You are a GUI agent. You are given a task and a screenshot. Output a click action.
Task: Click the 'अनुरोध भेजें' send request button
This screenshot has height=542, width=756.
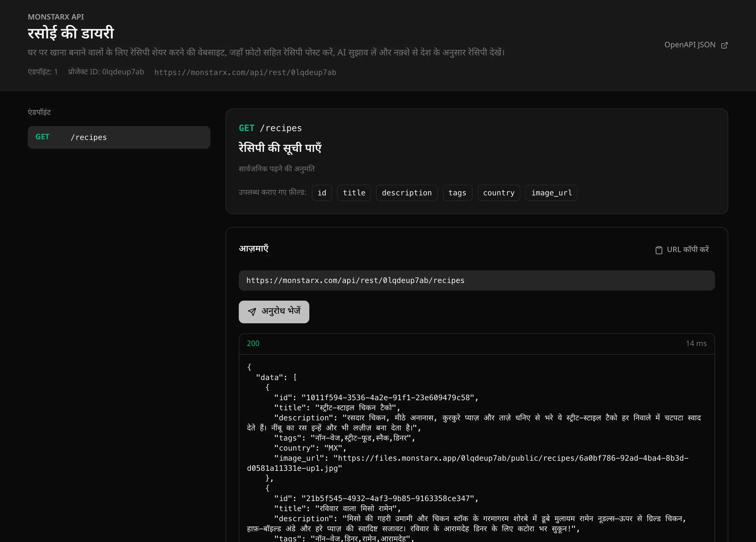(x=274, y=312)
